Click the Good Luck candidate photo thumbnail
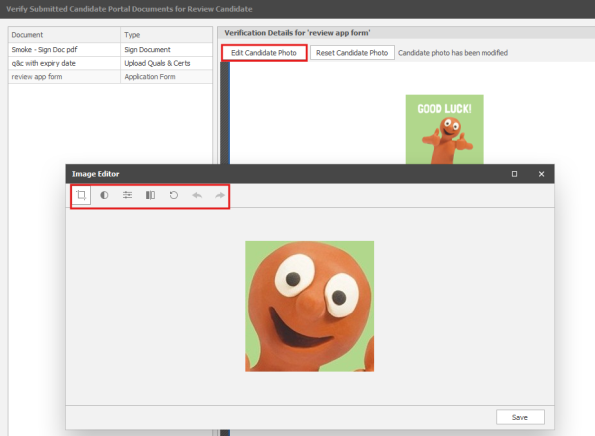The image size is (595, 436). pyautogui.click(x=444, y=129)
